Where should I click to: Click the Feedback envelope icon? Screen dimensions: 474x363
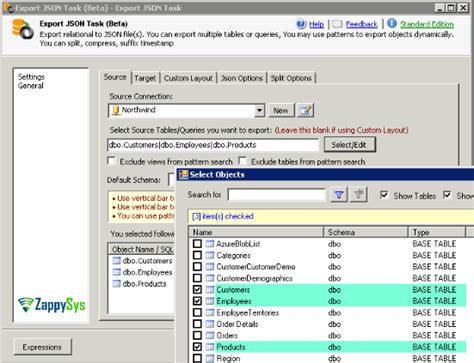[x=337, y=24]
